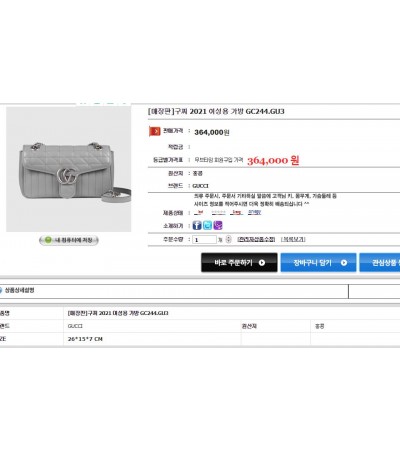Click the red arrow price icon
The height and width of the screenshot is (450, 400).
tap(154, 131)
